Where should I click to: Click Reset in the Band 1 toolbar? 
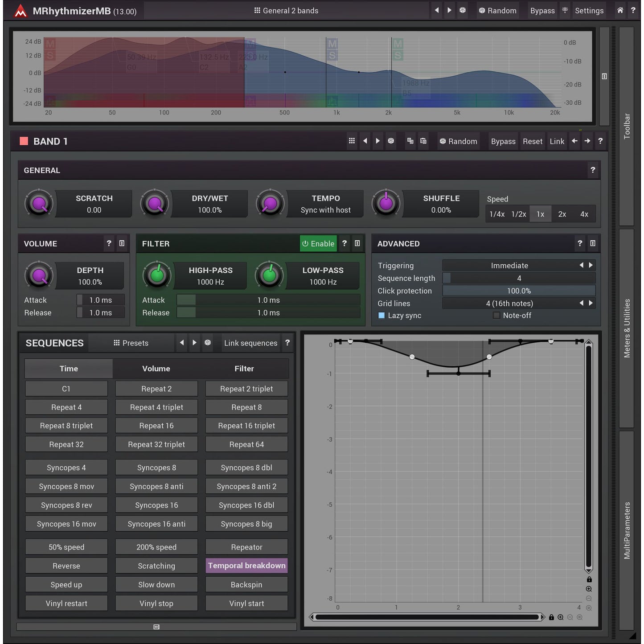click(x=533, y=141)
